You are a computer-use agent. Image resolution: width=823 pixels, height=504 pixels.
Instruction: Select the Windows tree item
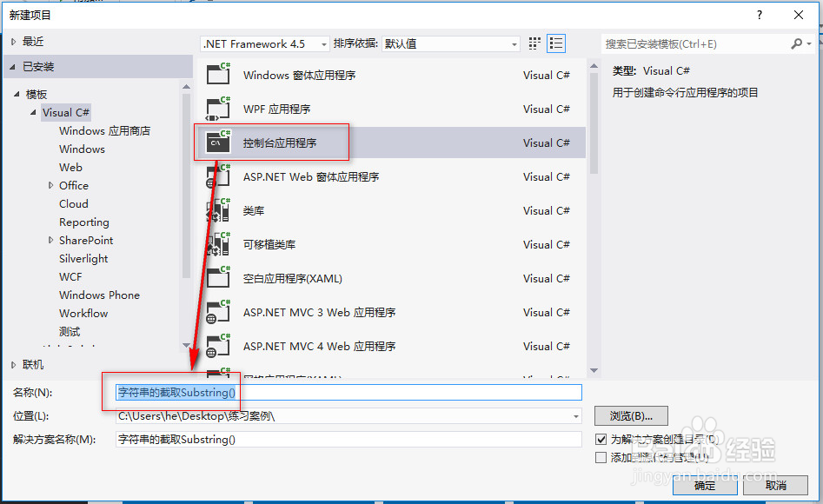pyautogui.click(x=82, y=149)
